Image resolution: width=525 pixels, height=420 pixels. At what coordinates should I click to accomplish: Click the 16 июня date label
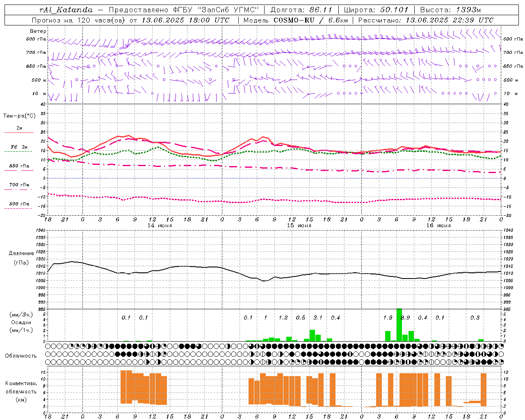tap(438, 226)
